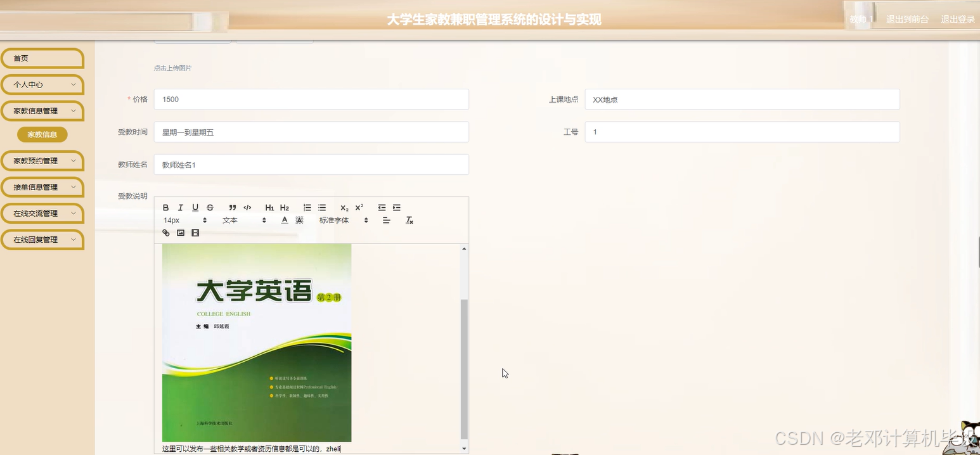Click the 教师 1 user label
This screenshot has width=980, height=455.
coord(861,20)
